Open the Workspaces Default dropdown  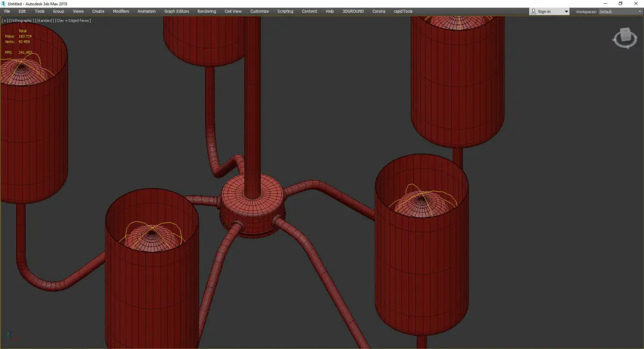[x=620, y=11]
